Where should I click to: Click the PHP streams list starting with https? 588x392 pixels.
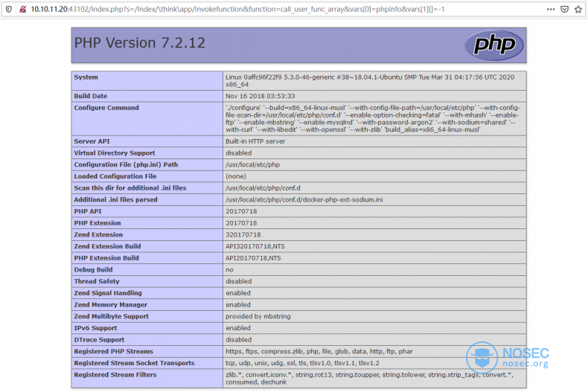tap(319, 351)
